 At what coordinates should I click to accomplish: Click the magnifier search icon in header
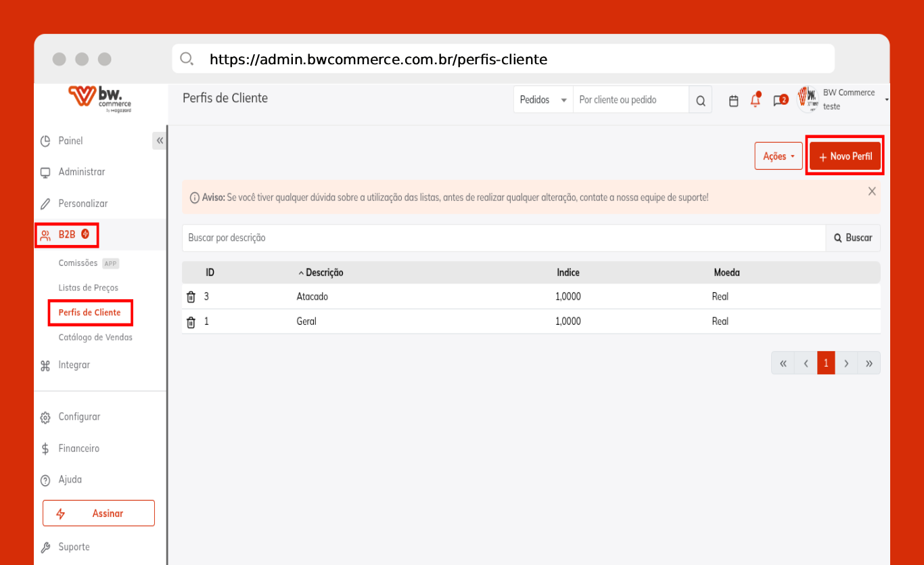pyautogui.click(x=700, y=101)
